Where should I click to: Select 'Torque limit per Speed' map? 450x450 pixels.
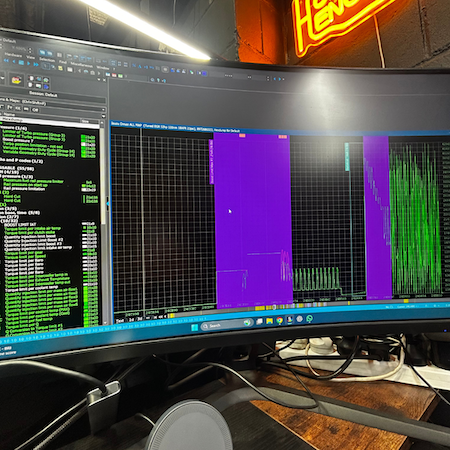[x=24, y=257]
